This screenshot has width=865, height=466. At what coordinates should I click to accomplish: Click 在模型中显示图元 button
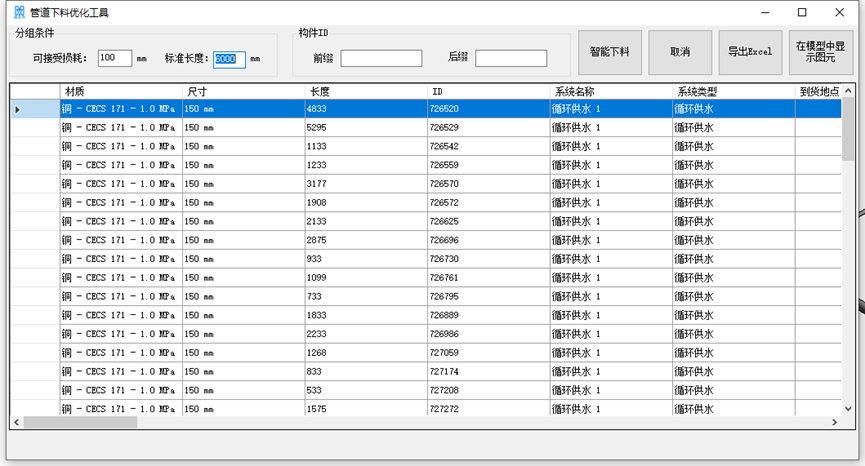click(x=820, y=51)
